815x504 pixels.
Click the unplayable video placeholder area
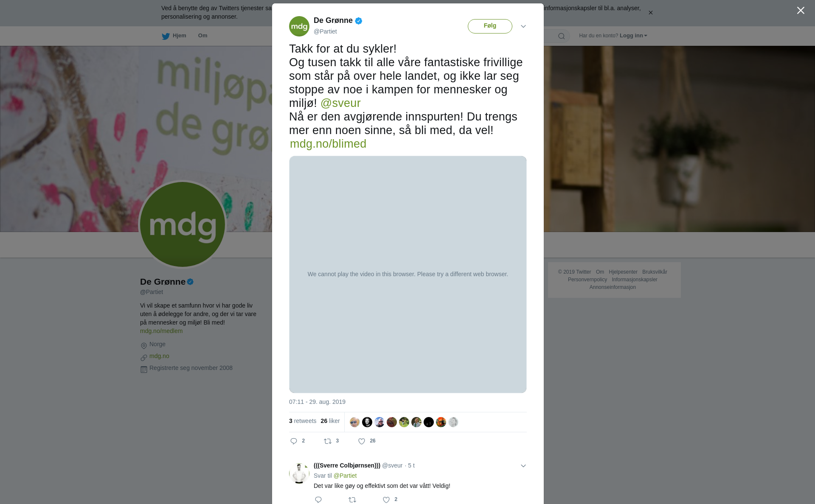408,274
